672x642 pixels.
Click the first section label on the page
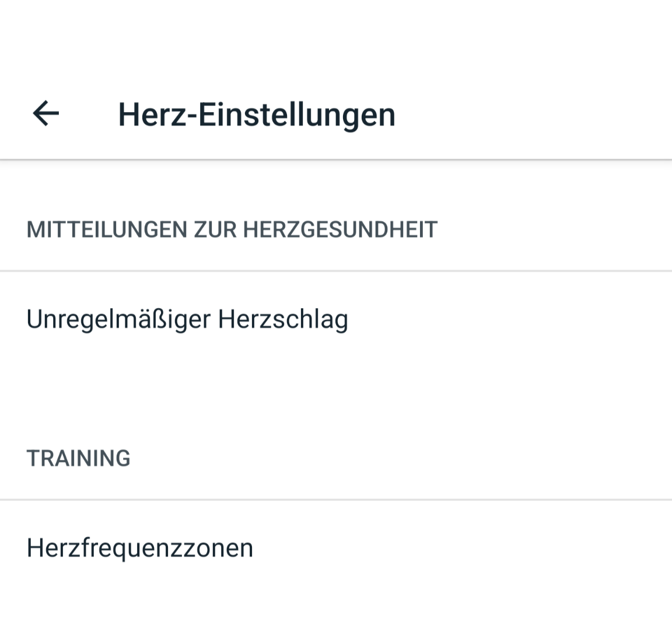[232, 229]
